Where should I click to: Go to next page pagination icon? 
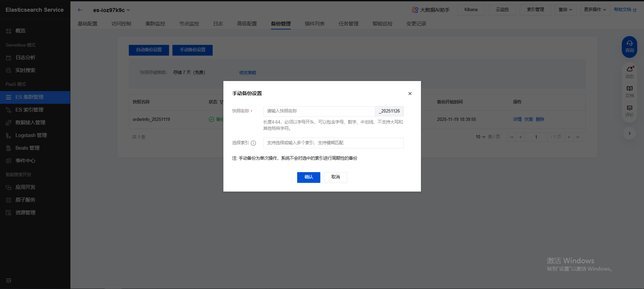[x=569, y=137]
